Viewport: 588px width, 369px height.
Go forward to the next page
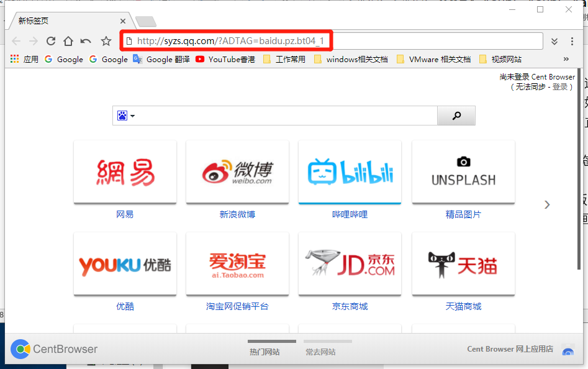[34, 41]
